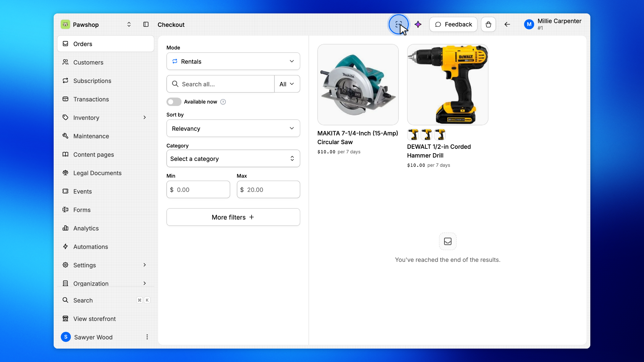
Task: Select third DEWALT drill variant thumbnail
Action: coord(440,134)
